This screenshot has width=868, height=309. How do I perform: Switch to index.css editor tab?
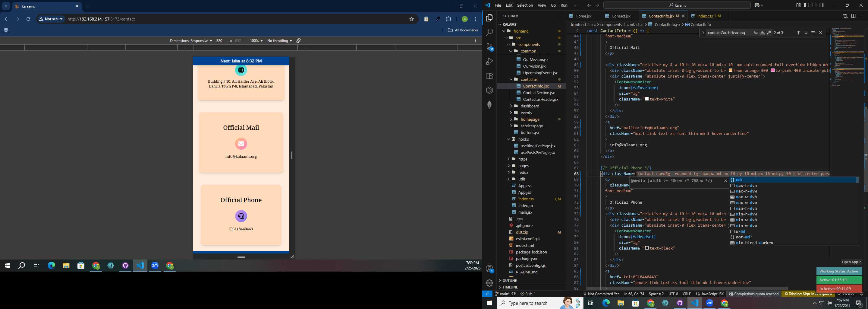point(706,16)
